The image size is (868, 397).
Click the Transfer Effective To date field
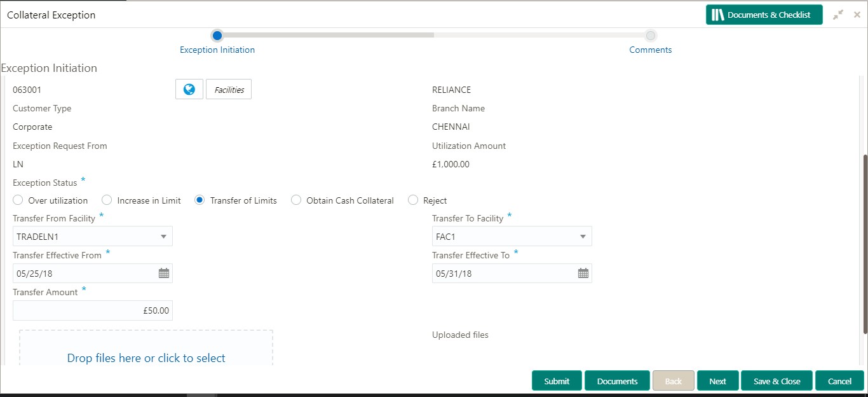click(x=512, y=274)
